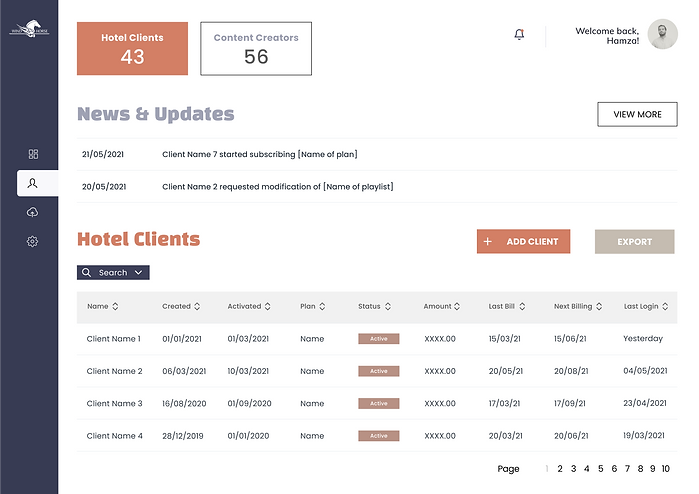
Task: Click Hamza's profile avatar
Action: 662,34
